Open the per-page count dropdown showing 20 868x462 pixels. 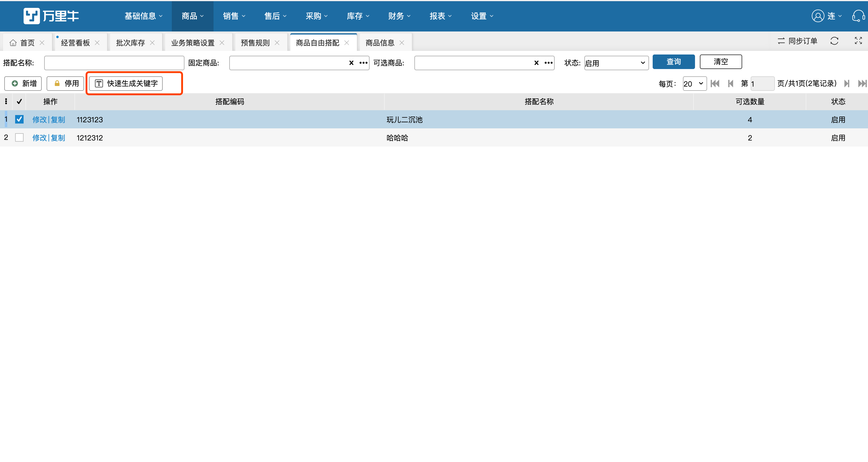point(694,84)
